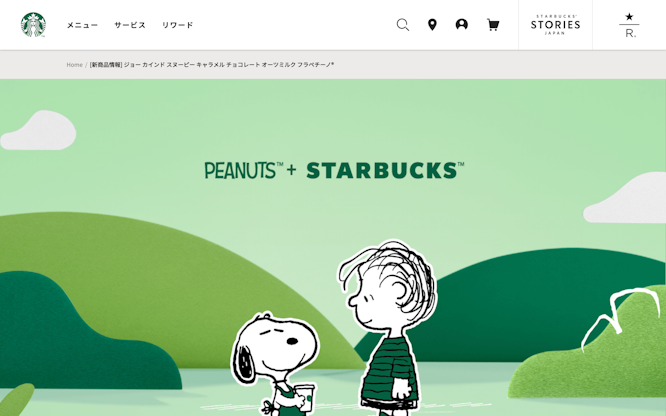Open the Starbucks Reserve star icon

(x=629, y=25)
